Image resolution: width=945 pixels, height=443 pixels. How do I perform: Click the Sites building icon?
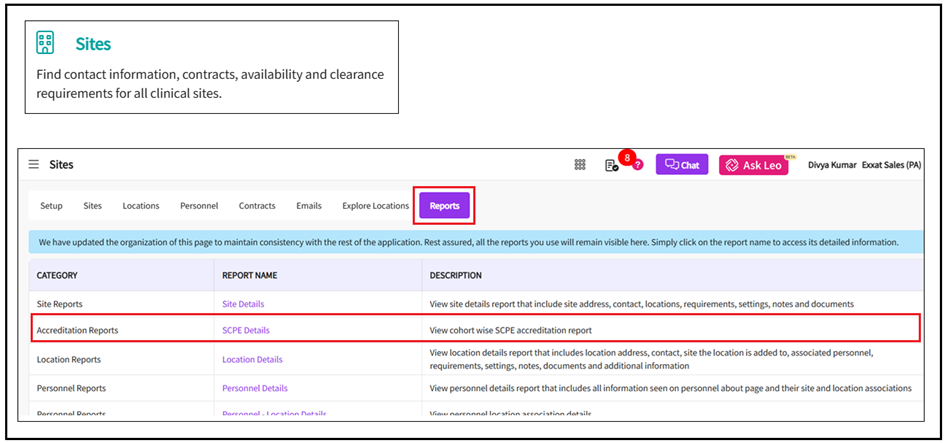[x=45, y=42]
